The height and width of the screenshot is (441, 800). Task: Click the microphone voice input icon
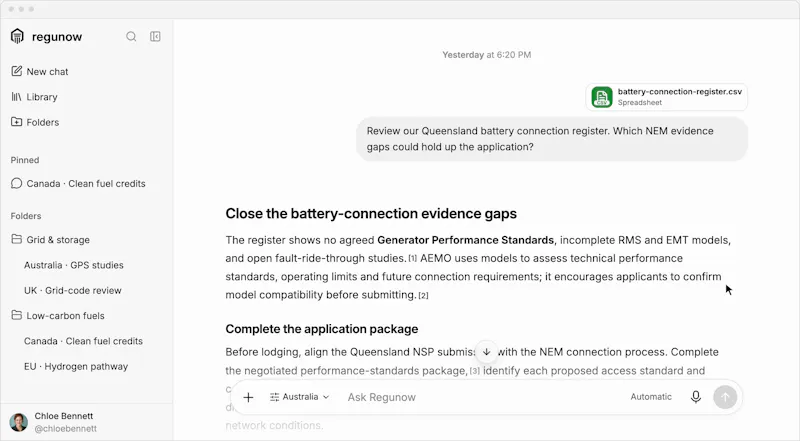click(x=695, y=397)
